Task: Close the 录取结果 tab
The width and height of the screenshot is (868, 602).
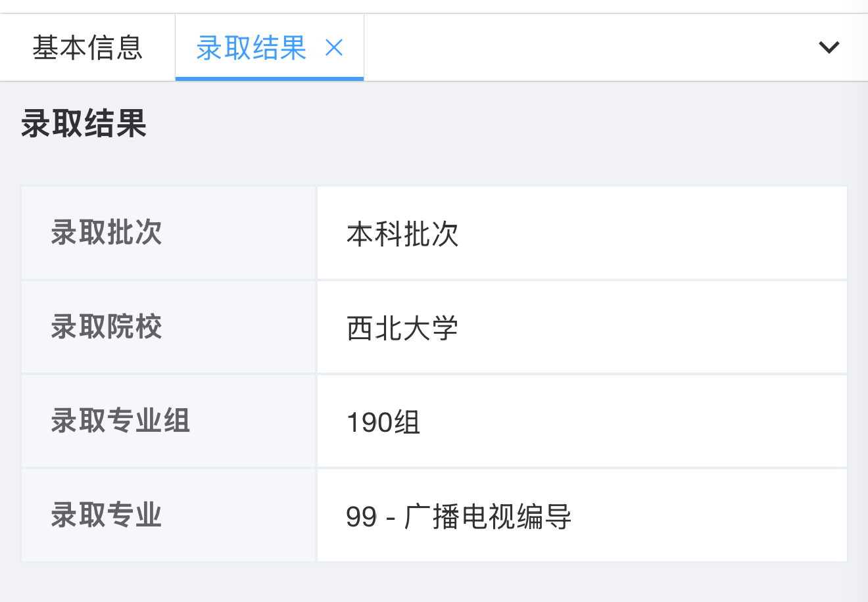Action: [x=334, y=47]
